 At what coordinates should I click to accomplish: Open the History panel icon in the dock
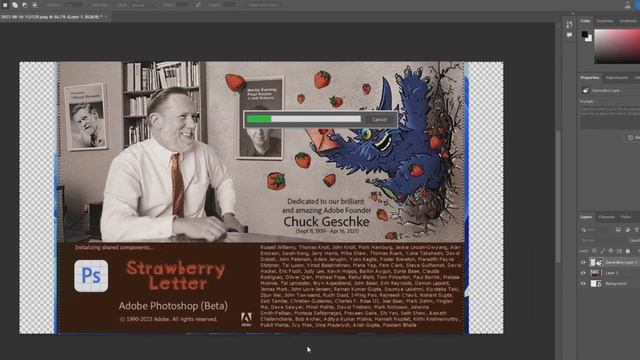tap(569, 25)
